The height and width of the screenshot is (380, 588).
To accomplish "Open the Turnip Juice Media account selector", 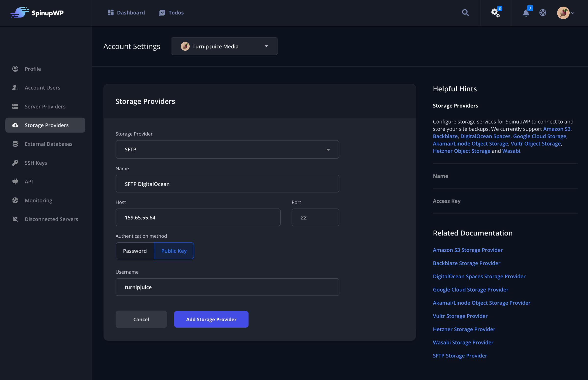I will tap(224, 46).
